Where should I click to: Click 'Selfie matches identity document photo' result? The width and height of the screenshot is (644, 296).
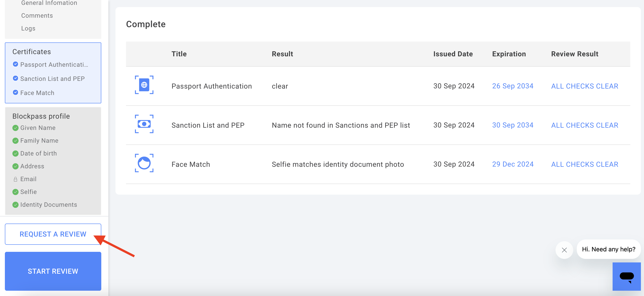point(338,164)
